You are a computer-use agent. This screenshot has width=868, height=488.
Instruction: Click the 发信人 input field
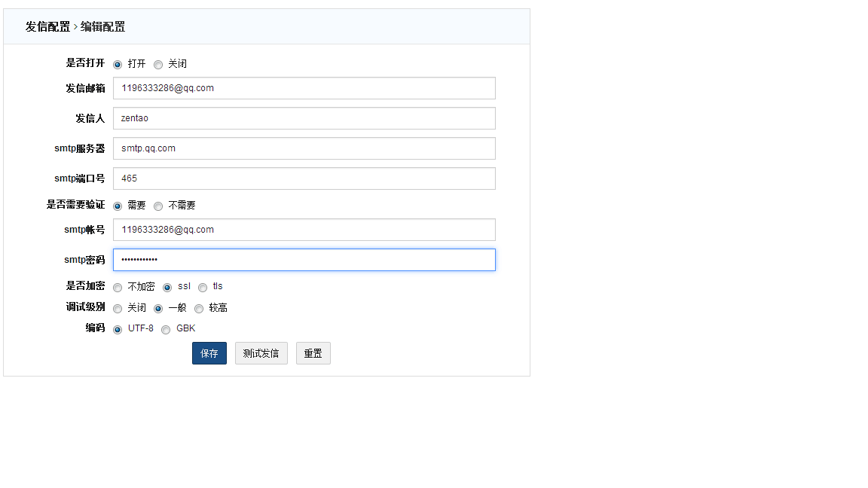coord(304,118)
